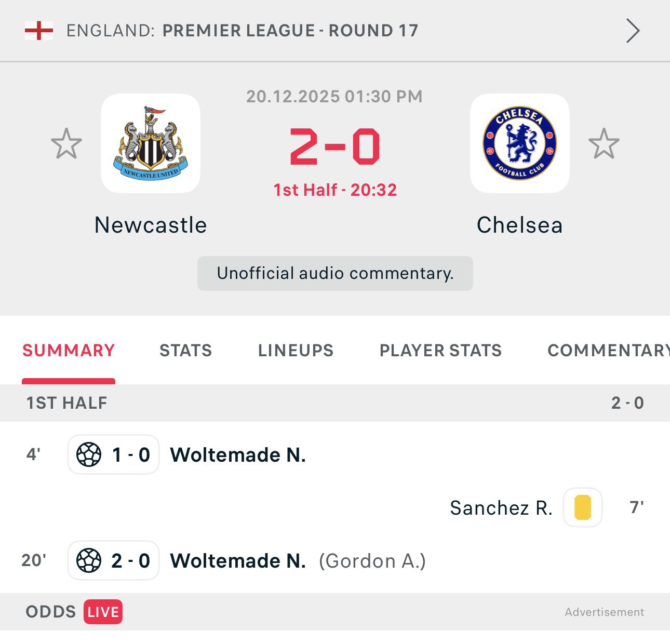Screen dimensions: 670x644
Task: Open Sanchez R. player link
Action: tap(501, 508)
